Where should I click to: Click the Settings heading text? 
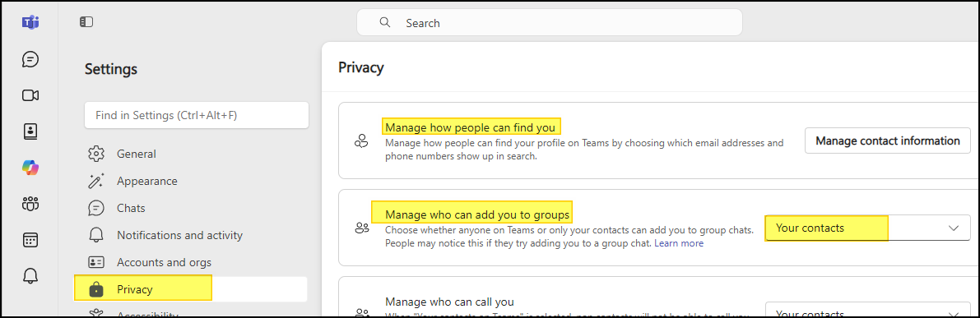[110, 69]
